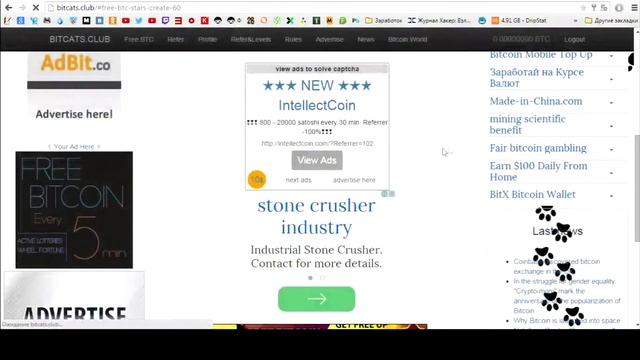Open the Free BTC menu item
Viewport: 640px width, 360px height.
[x=139, y=39]
